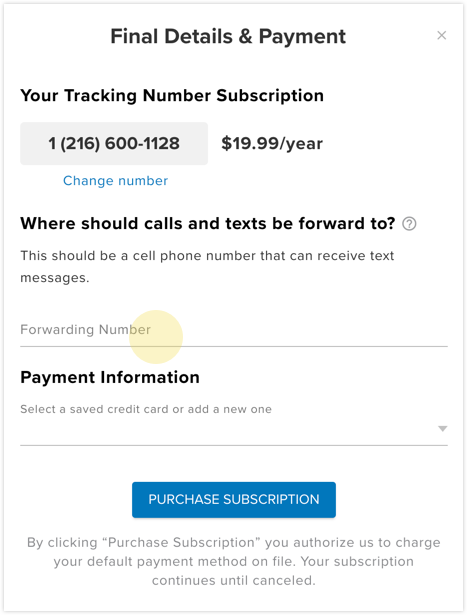Click the Final Details & Payment title
Image resolution: width=467 pixels, height=615 pixels.
(228, 36)
